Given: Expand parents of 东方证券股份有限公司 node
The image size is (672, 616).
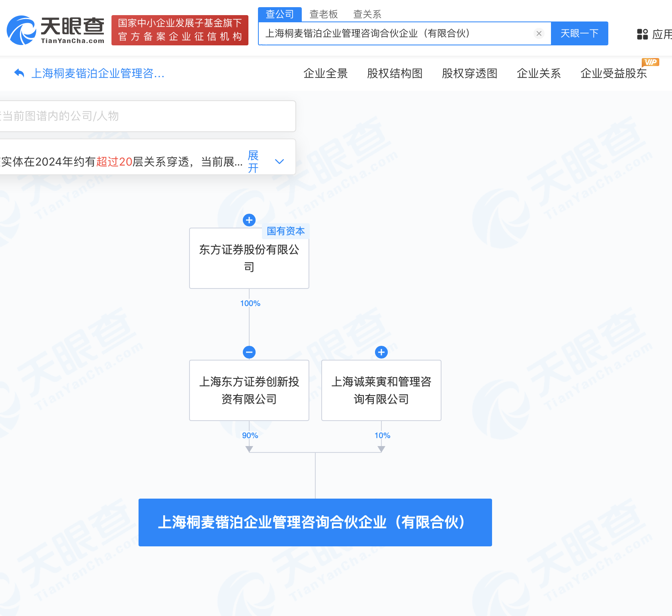Looking at the screenshot, I should click(x=249, y=220).
